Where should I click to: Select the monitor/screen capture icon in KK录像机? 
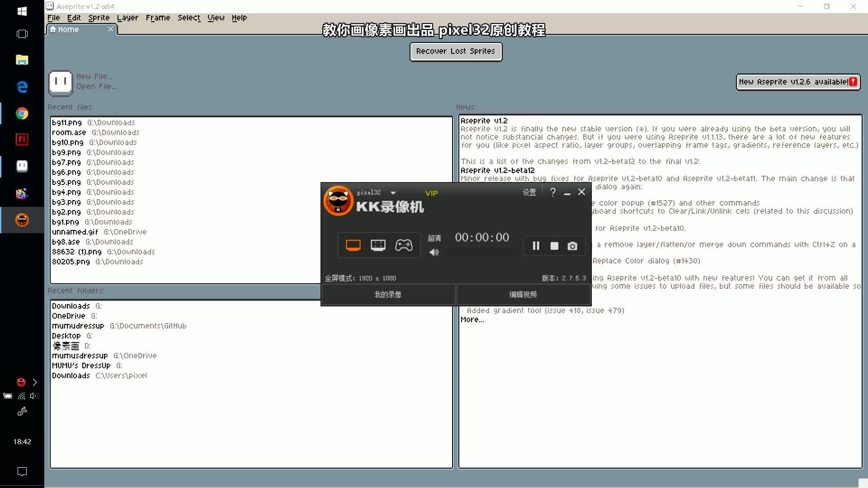[x=353, y=245]
